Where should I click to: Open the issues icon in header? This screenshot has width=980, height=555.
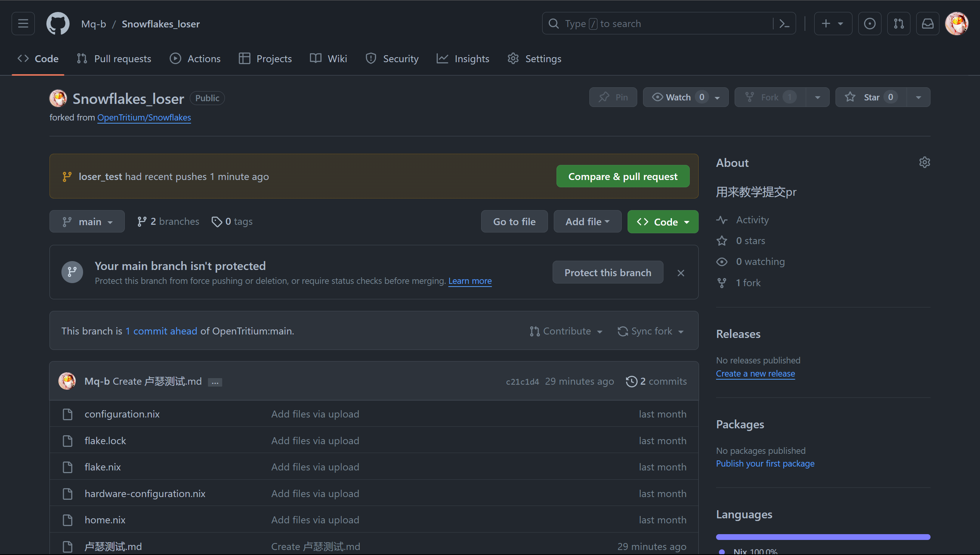click(x=869, y=24)
